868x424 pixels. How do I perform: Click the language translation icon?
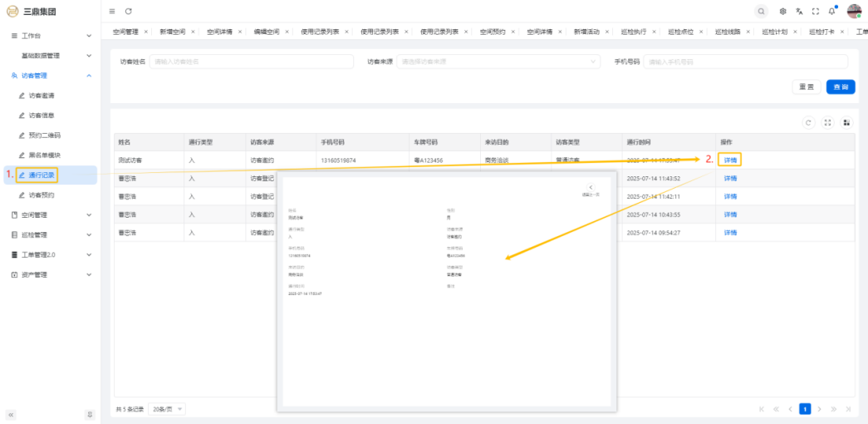pyautogui.click(x=799, y=11)
